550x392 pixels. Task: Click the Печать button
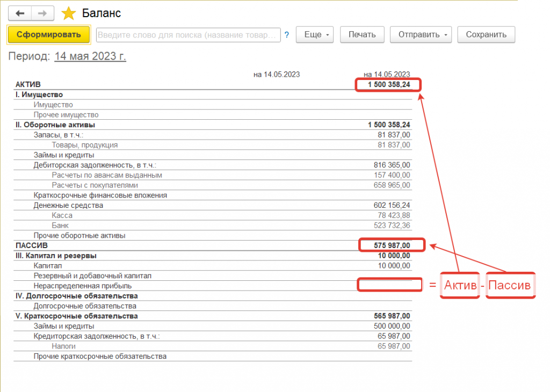point(362,35)
